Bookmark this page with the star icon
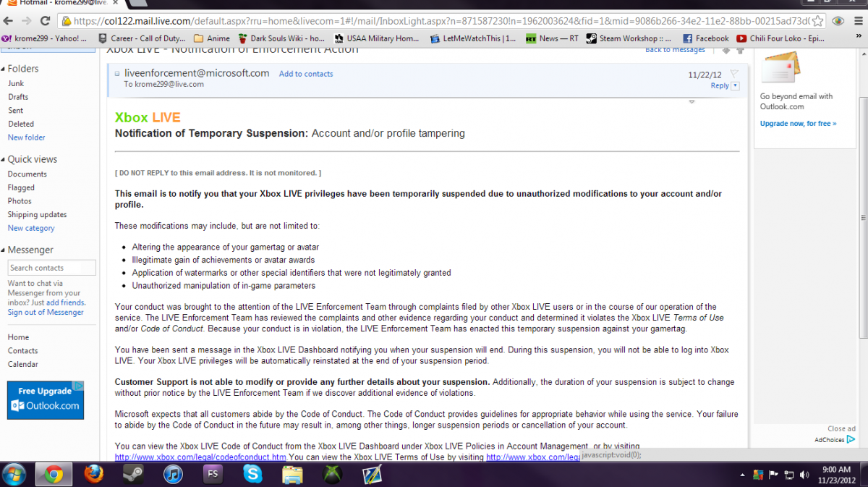Viewport: 868px width, 487px height. [x=818, y=21]
